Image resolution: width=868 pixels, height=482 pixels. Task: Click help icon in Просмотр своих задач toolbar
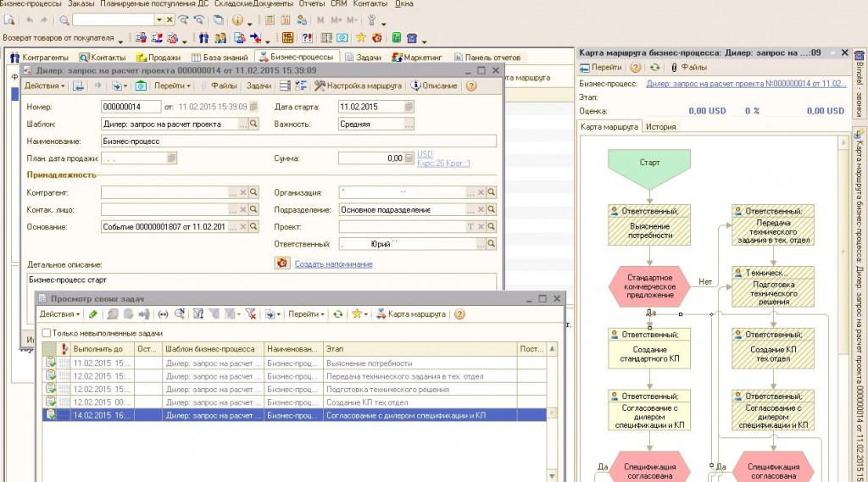tap(459, 314)
